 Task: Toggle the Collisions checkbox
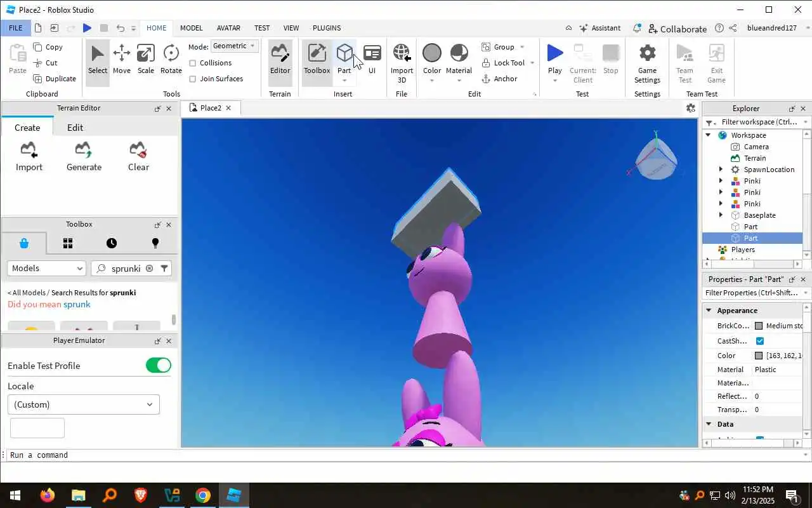click(x=193, y=63)
